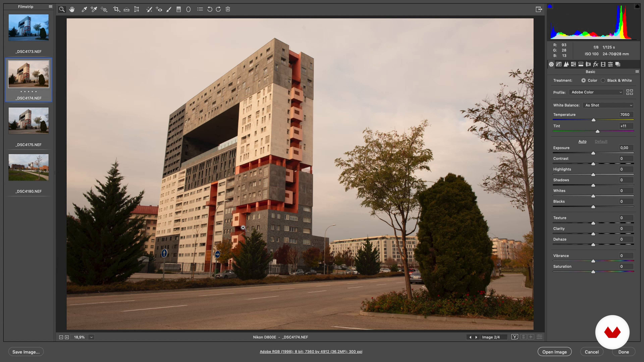This screenshot has width=644, height=362.
Task: Open the Basic panel options menu
Action: point(637,72)
